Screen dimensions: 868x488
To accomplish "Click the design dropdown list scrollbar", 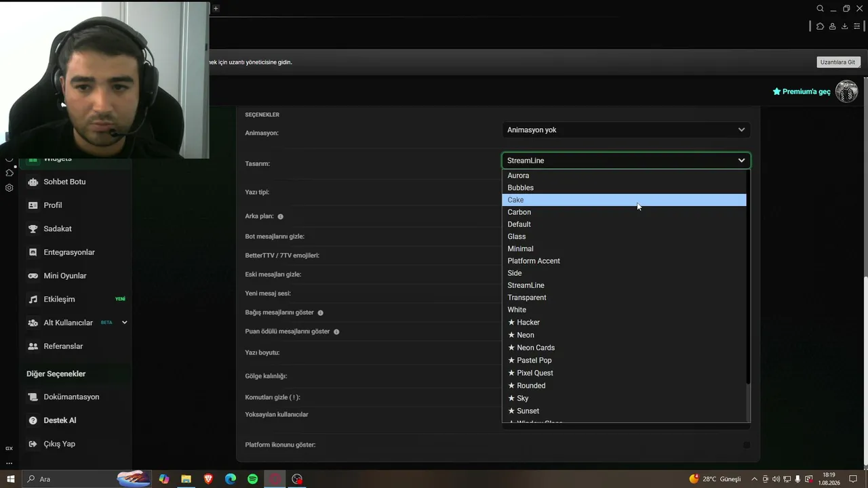I will point(748,278).
